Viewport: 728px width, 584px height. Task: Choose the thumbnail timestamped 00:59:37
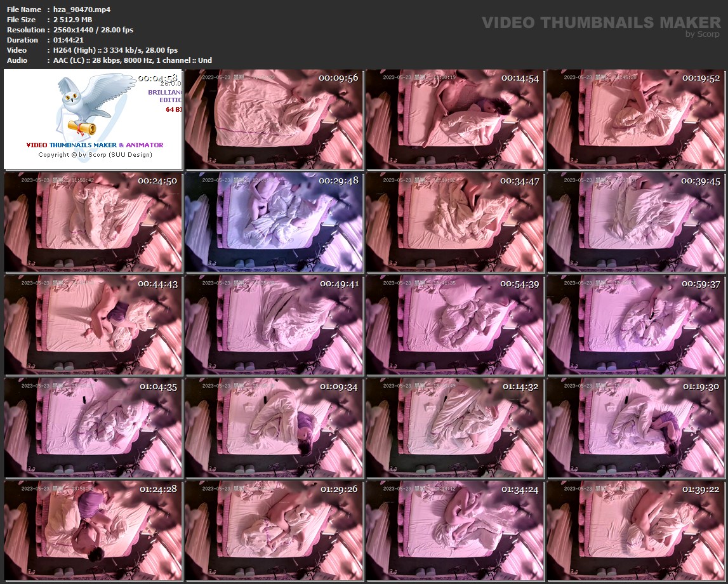click(x=635, y=325)
